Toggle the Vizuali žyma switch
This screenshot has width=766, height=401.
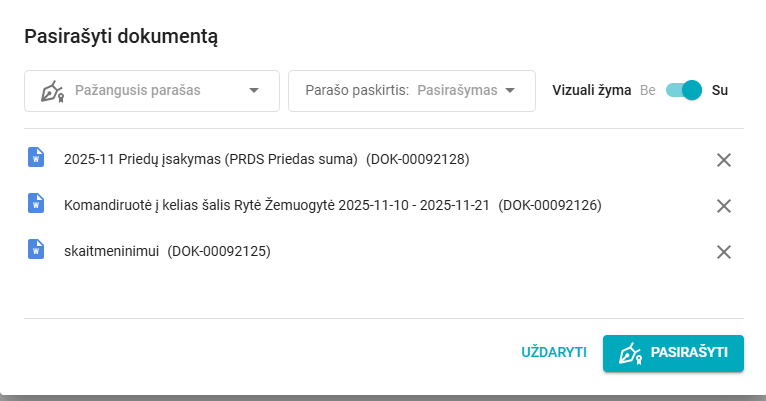coord(684,90)
